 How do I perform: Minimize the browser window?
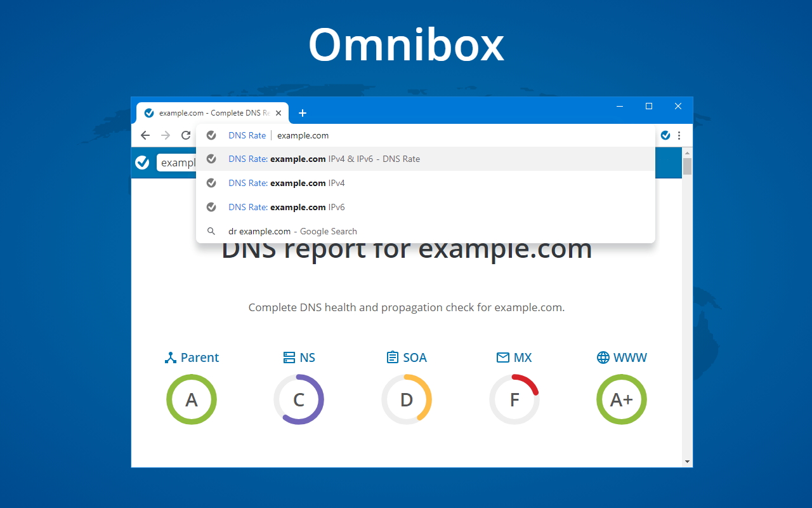tap(620, 106)
